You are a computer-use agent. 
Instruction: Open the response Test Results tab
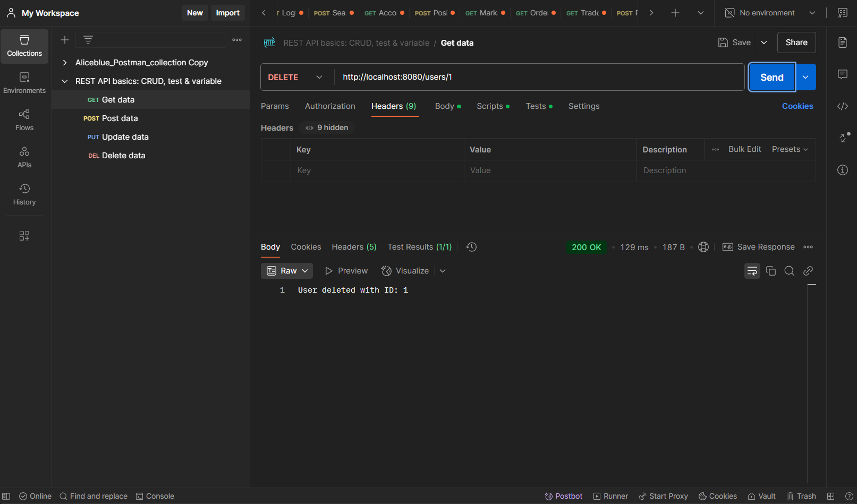[x=420, y=247]
